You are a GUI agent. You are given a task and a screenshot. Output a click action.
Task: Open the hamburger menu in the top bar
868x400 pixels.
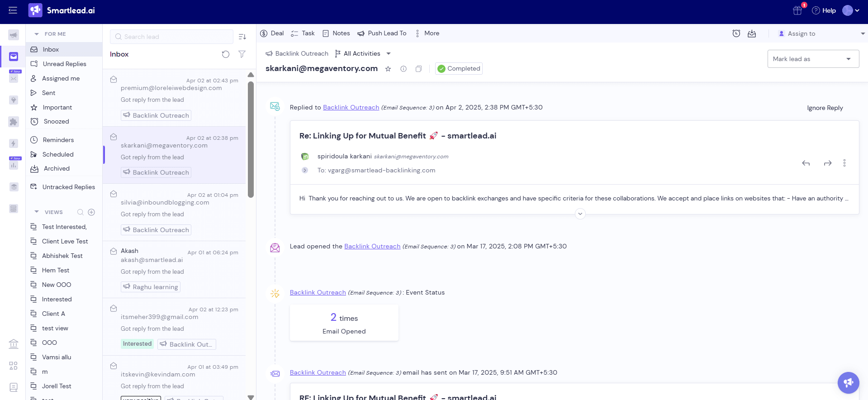click(x=13, y=10)
